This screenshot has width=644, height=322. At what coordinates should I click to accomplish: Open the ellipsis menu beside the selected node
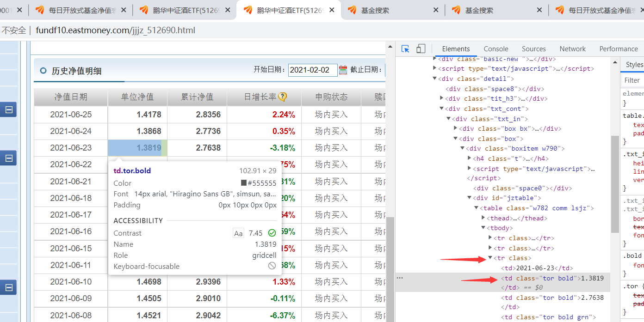click(x=400, y=278)
